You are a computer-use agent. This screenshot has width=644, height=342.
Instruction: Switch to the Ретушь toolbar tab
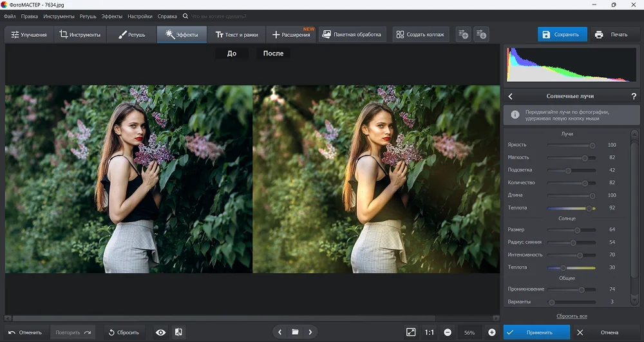click(132, 35)
